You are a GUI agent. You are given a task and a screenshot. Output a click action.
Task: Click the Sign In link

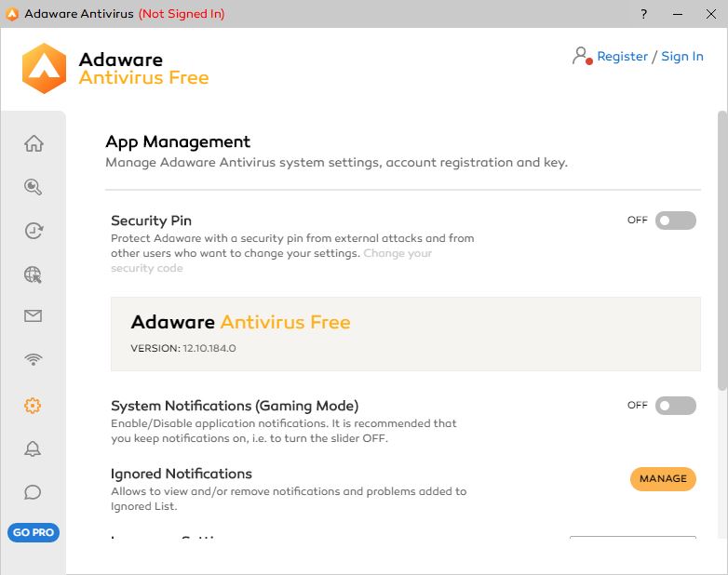pos(682,56)
